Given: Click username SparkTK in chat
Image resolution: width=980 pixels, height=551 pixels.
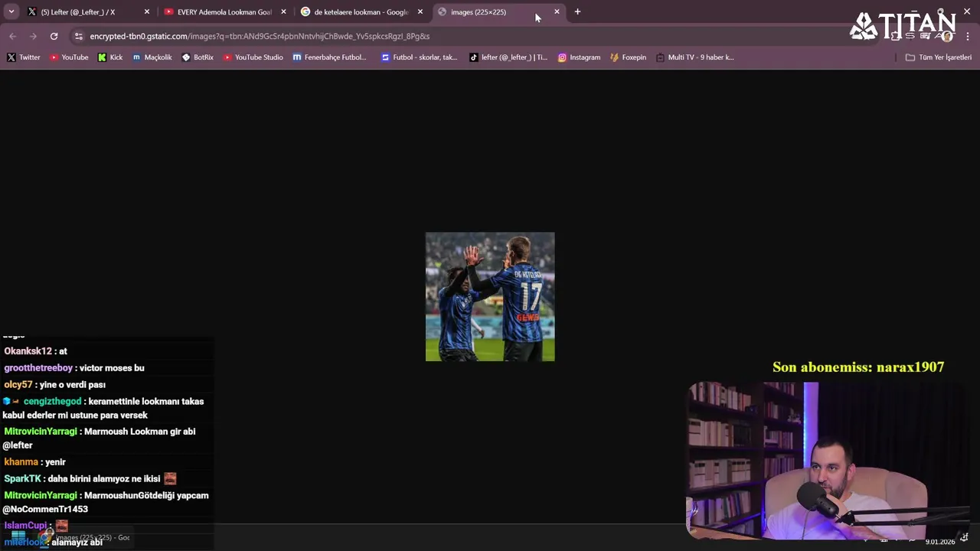Looking at the screenshot, I should (22, 479).
